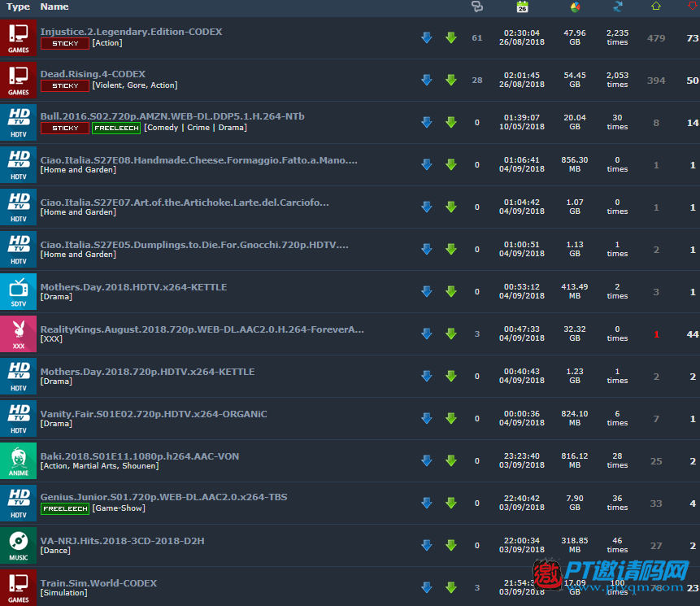Screen dimensions: 700x606
Task: Click the green download arrow for Injustice.2
Action: [451, 38]
